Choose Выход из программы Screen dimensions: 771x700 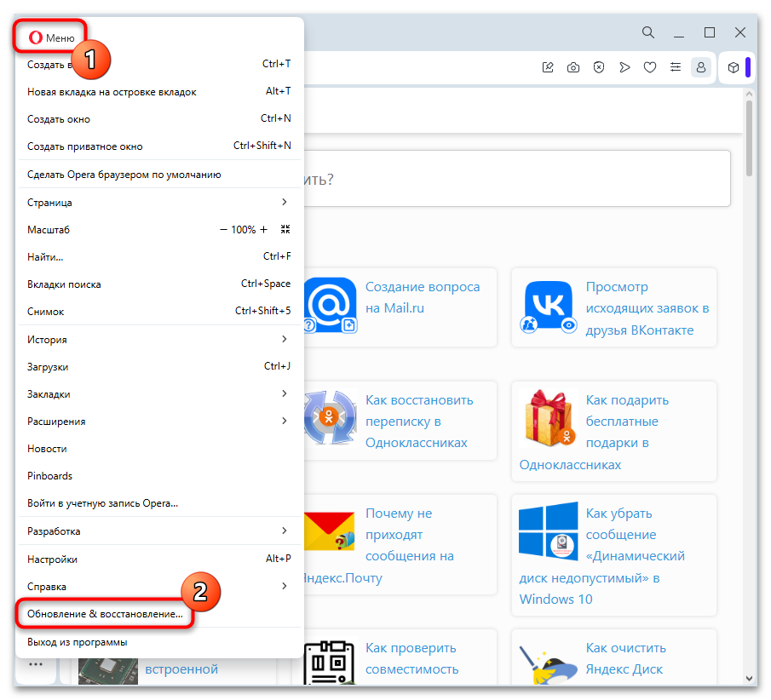click(x=159, y=642)
